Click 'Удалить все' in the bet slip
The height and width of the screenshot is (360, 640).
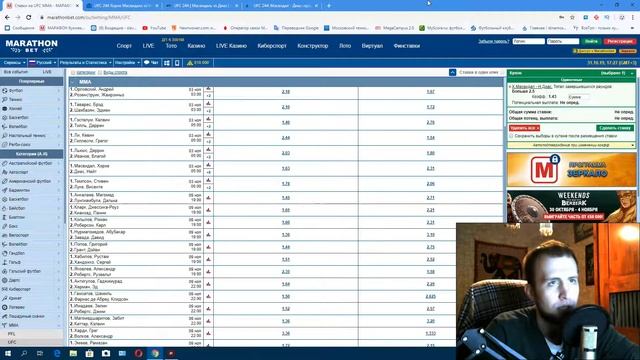click(524, 128)
